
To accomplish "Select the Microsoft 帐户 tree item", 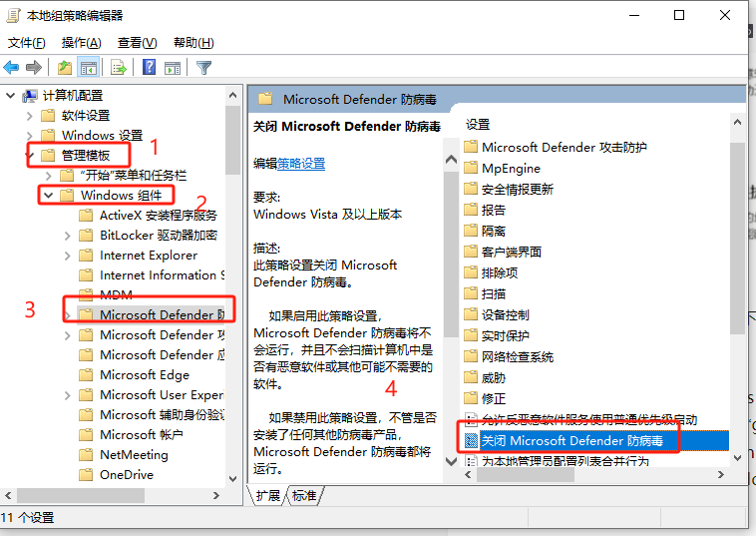I will coord(142,434).
